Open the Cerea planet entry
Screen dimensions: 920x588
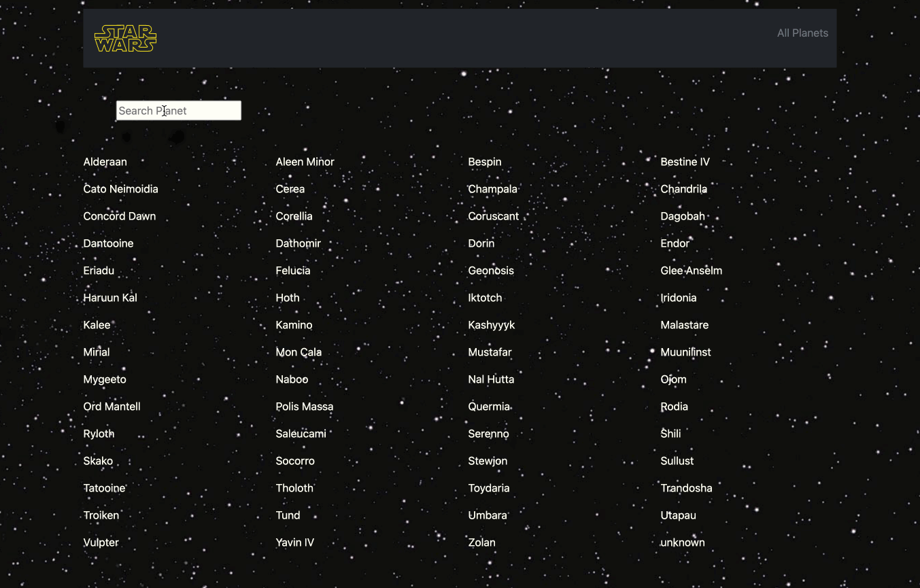[290, 189]
